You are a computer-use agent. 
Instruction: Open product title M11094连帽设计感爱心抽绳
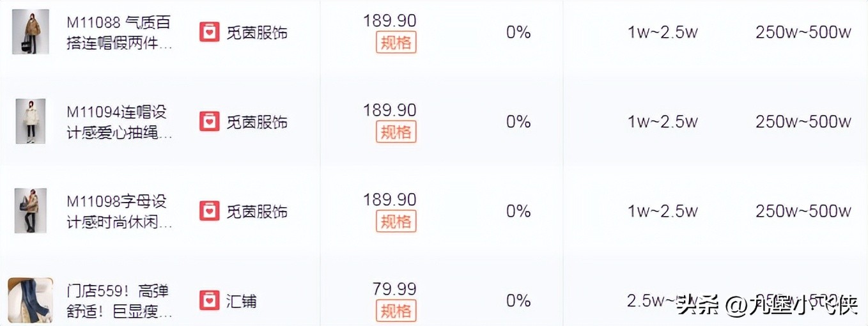pos(120,123)
